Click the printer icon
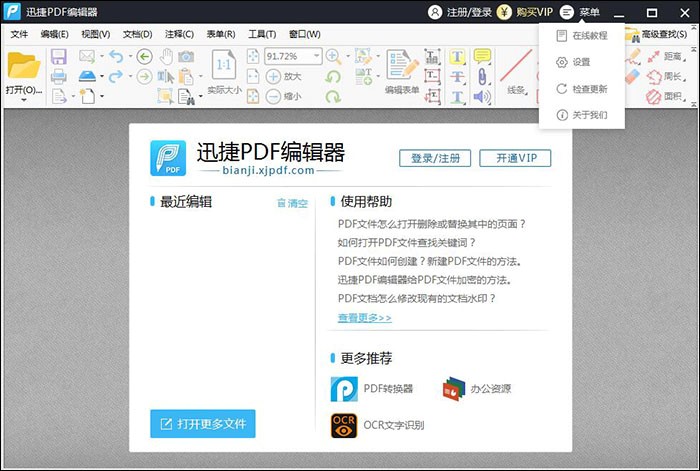Image resolution: width=700 pixels, height=471 pixels. click(x=58, y=76)
